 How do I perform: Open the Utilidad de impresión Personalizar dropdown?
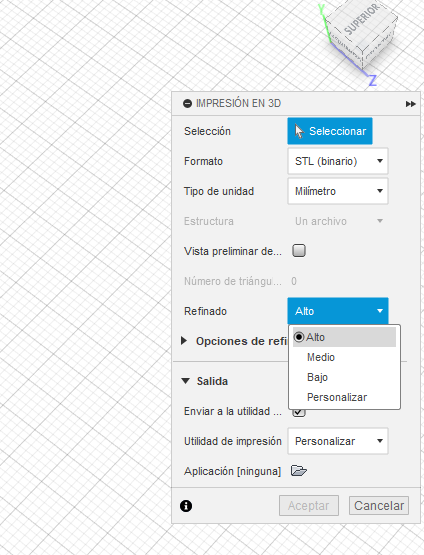[338, 441]
